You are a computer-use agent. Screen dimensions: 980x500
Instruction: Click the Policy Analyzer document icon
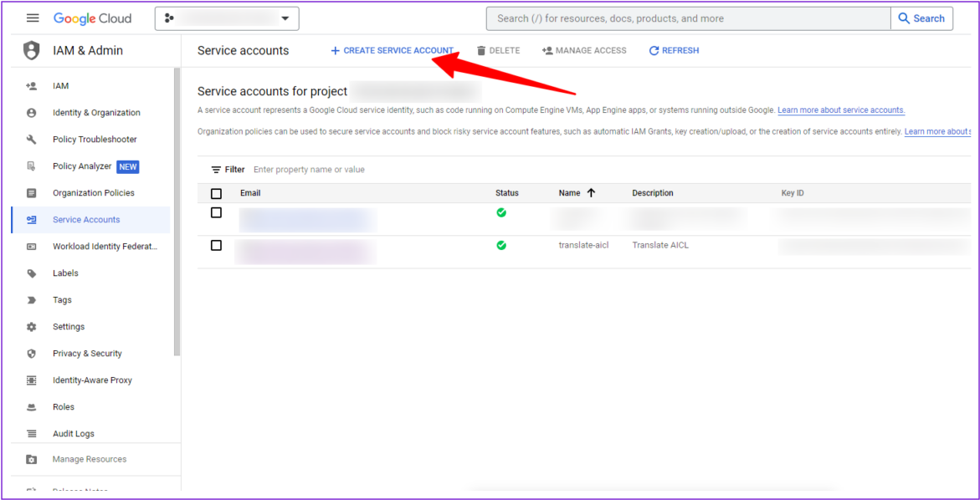point(31,166)
